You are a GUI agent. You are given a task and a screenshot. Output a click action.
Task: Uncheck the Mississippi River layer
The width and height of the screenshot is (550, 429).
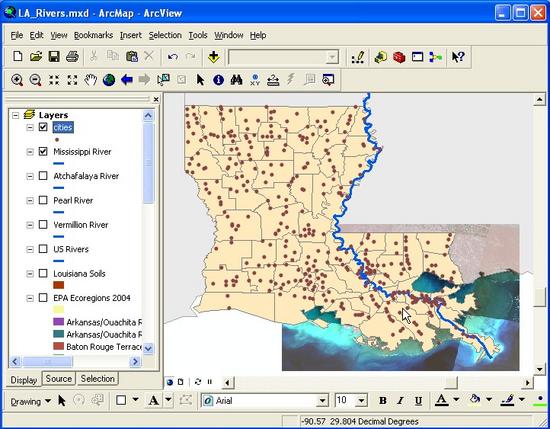click(43, 152)
